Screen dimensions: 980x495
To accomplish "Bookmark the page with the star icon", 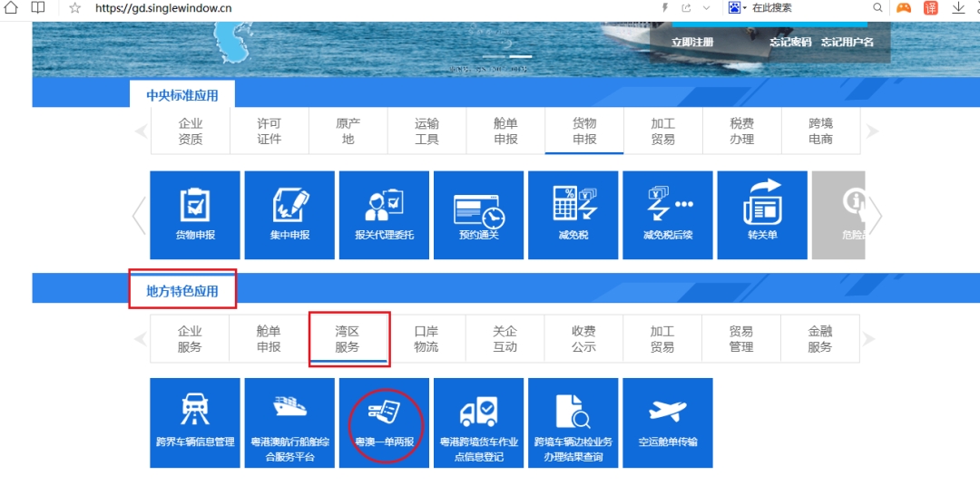I will click(x=75, y=8).
